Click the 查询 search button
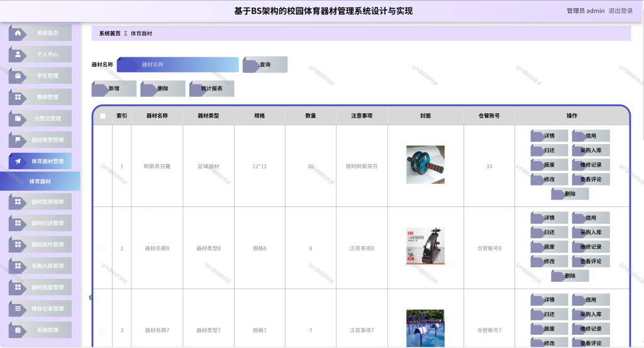 (x=265, y=65)
